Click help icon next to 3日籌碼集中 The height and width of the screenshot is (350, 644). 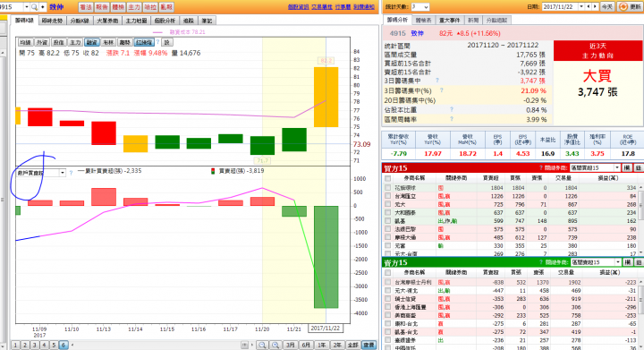pos(437,81)
